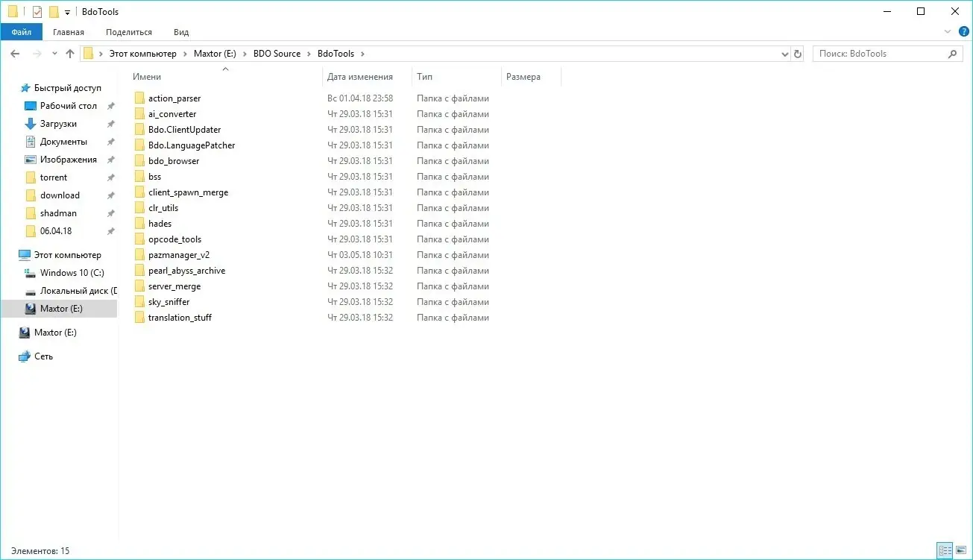The image size is (973, 560).
Task: Sort by Тип column header
Action: tap(424, 77)
